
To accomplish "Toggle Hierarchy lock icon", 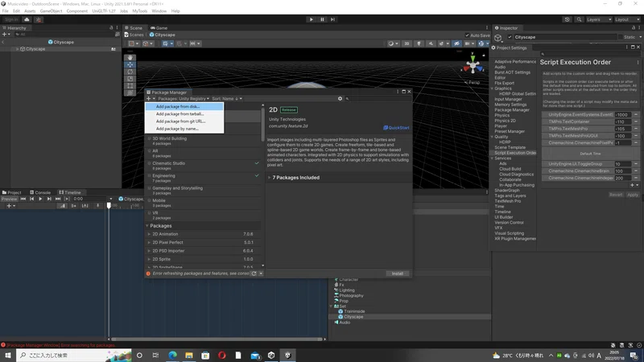I will 111,28.
